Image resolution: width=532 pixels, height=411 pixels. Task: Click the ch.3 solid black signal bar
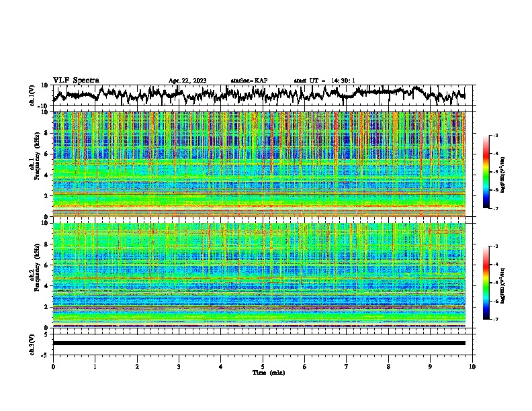pos(259,343)
